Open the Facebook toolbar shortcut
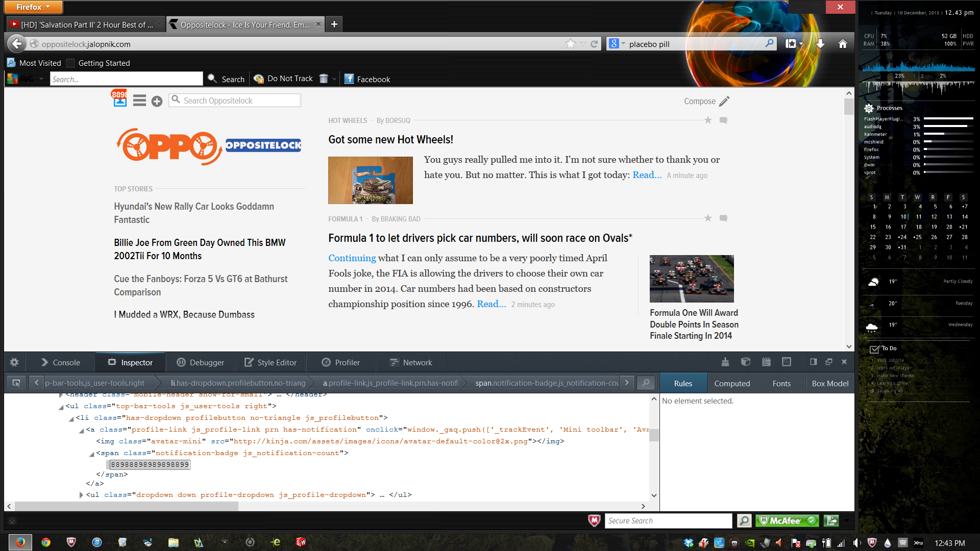This screenshot has height=551, width=980. [367, 79]
